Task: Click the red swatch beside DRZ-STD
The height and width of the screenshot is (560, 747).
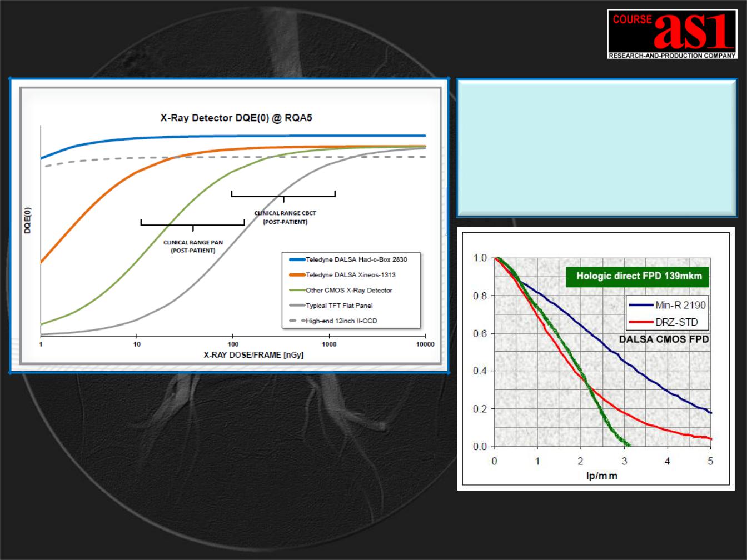Action: pos(642,322)
